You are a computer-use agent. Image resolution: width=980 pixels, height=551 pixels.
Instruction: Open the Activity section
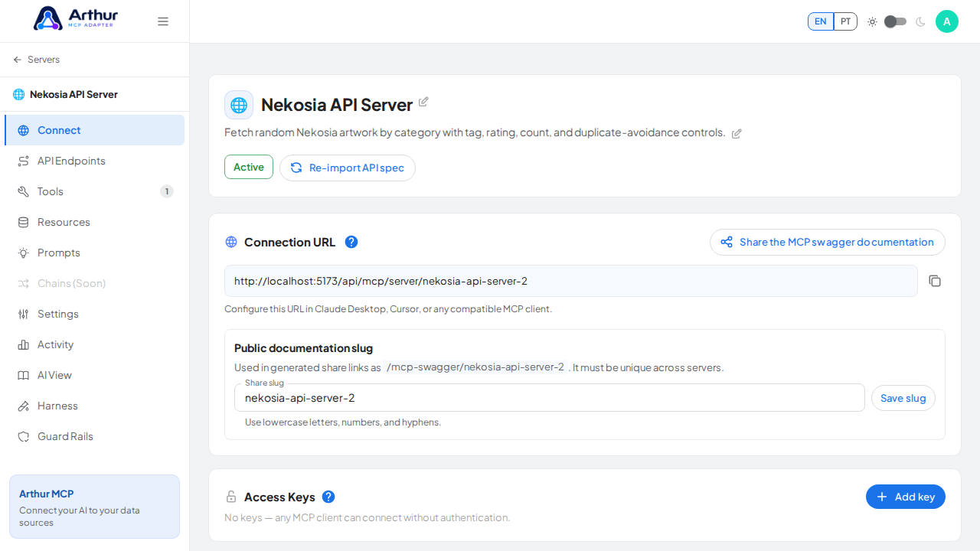(x=94, y=344)
